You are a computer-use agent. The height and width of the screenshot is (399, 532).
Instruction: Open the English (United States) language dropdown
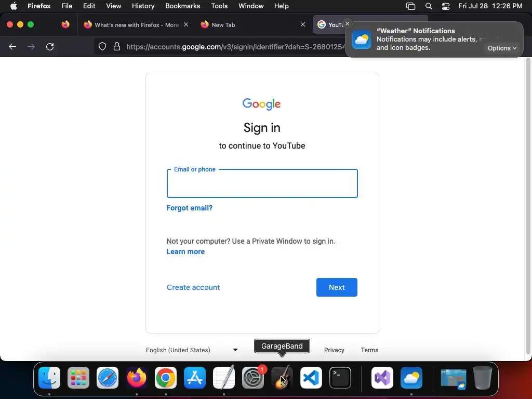click(x=192, y=350)
